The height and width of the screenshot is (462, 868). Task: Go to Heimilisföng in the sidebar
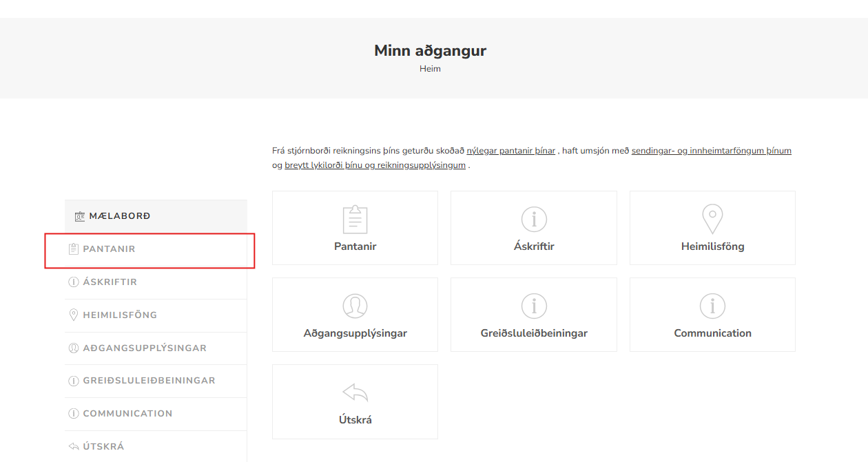pos(120,315)
